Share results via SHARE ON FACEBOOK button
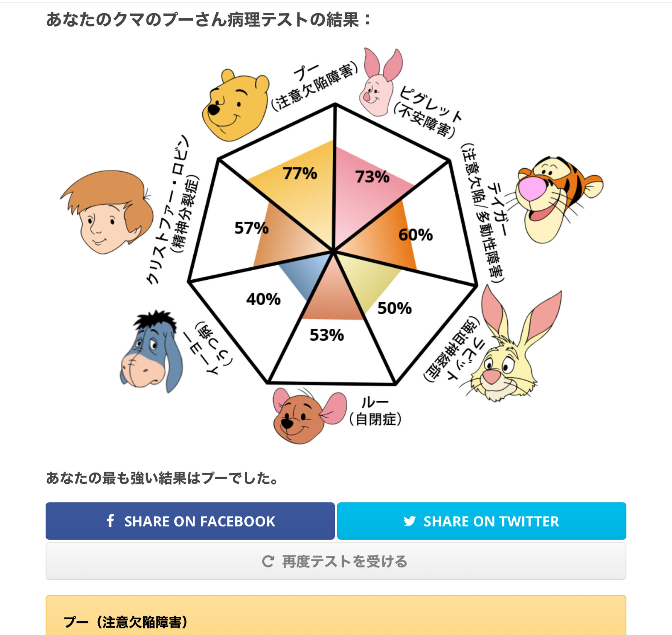This screenshot has height=635, width=672. [x=190, y=521]
